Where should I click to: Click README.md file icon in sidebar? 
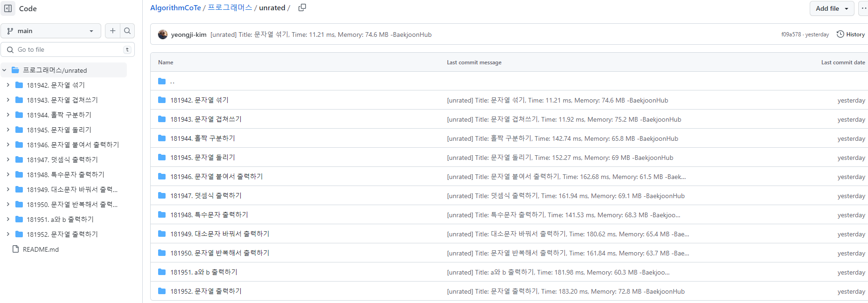pyautogui.click(x=15, y=249)
